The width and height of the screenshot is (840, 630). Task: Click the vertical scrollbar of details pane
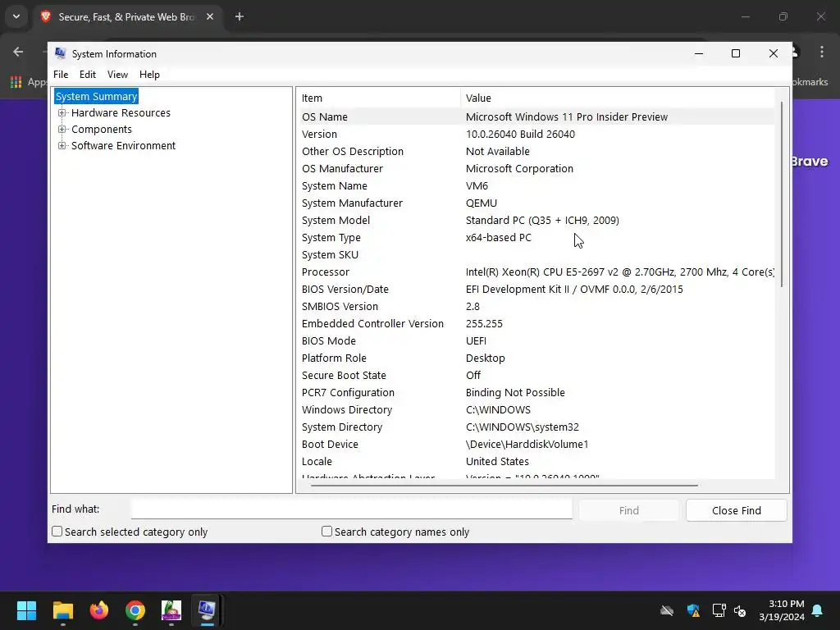point(782,193)
